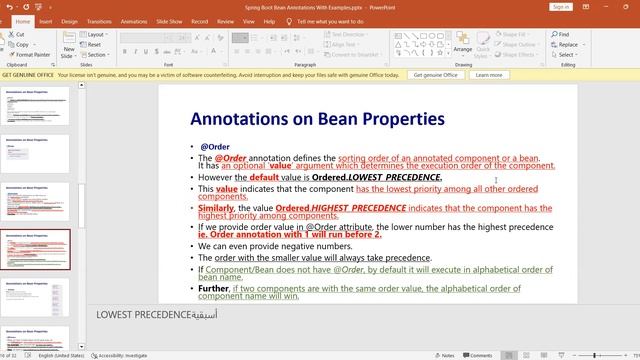Click the Tell me lightbulb icon
This screenshot has height=360, width=640.
point(289,22)
